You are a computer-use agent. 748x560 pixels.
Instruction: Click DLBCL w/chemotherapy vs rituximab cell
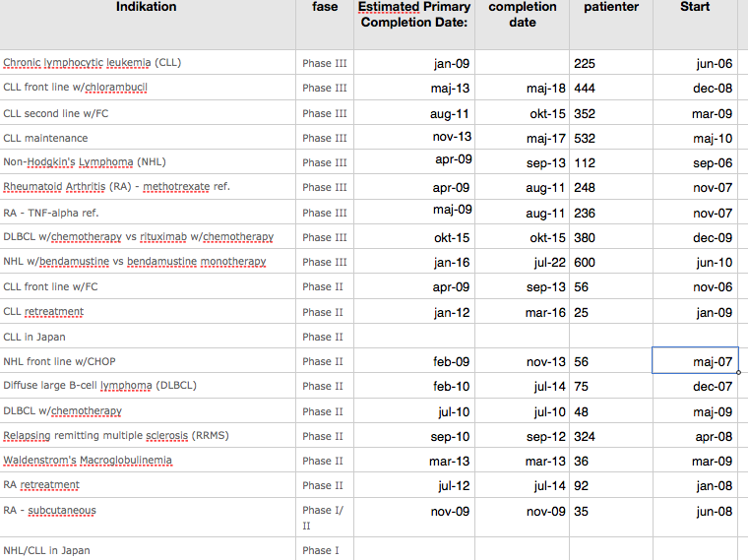point(148,236)
